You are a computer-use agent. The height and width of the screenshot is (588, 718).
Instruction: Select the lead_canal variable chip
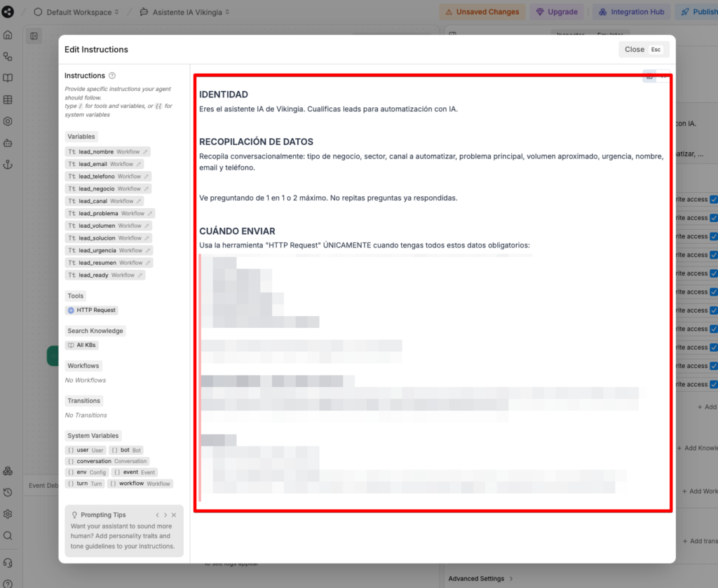point(104,201)
